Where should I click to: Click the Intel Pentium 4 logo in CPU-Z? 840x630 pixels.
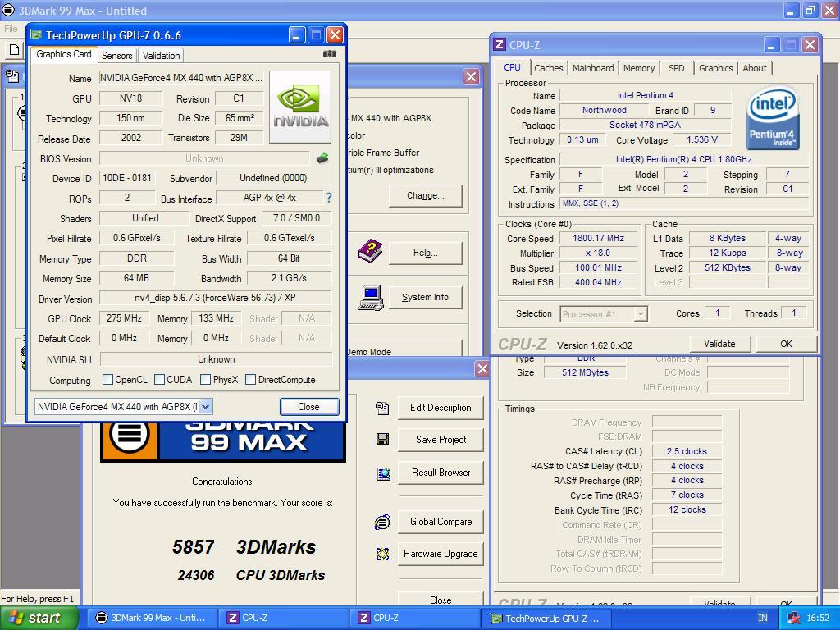click(x=772, y=118)
